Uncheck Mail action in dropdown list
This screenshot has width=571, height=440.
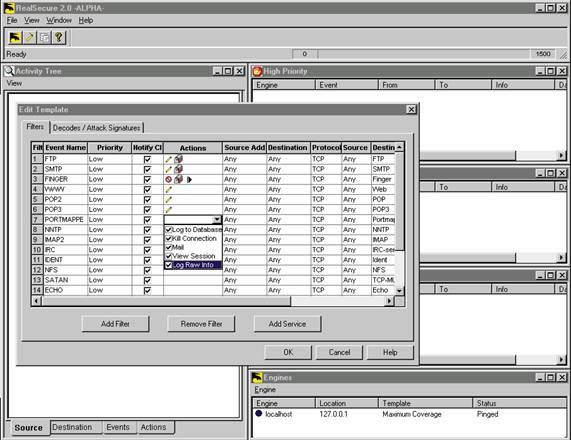[169, 247]
